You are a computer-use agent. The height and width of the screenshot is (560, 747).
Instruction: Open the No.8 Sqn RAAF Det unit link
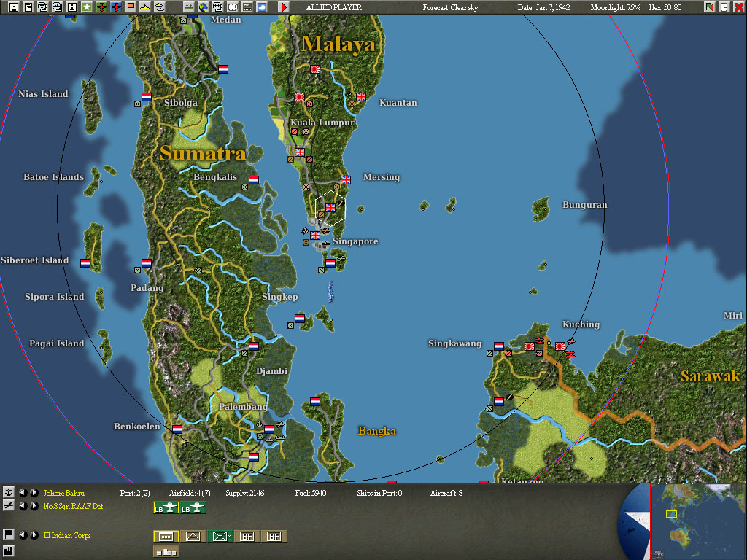coord(73,506)
